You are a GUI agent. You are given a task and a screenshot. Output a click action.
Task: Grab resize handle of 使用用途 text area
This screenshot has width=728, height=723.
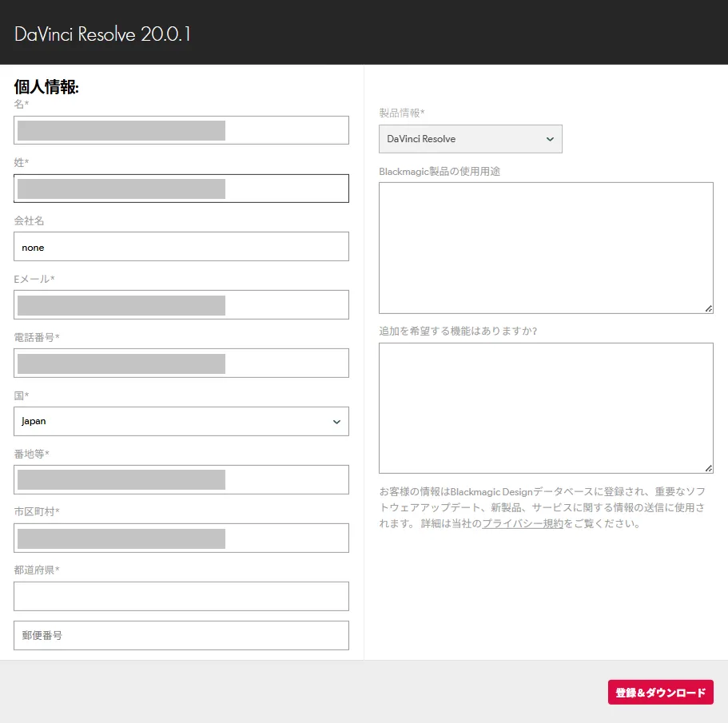pyautogui.click(x=709, y=308)
